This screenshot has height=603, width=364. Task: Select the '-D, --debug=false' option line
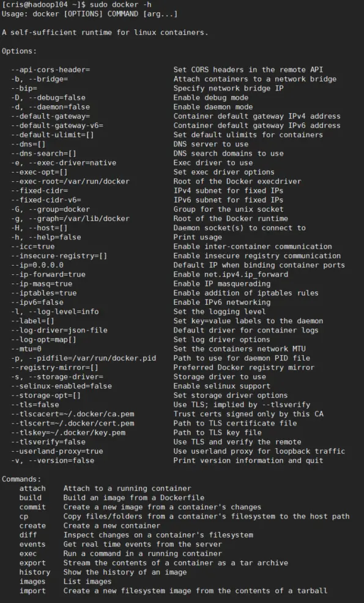48,98
